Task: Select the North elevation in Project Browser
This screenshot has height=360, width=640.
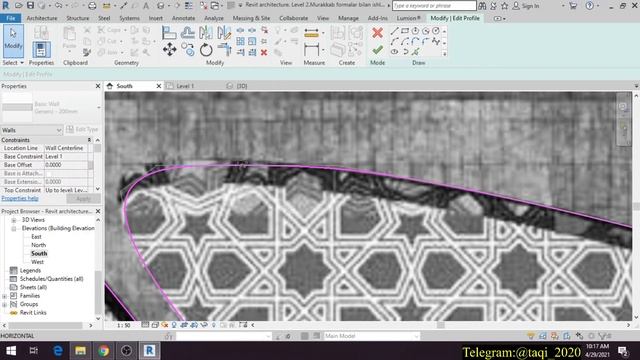Action: [x=38, y=245]
